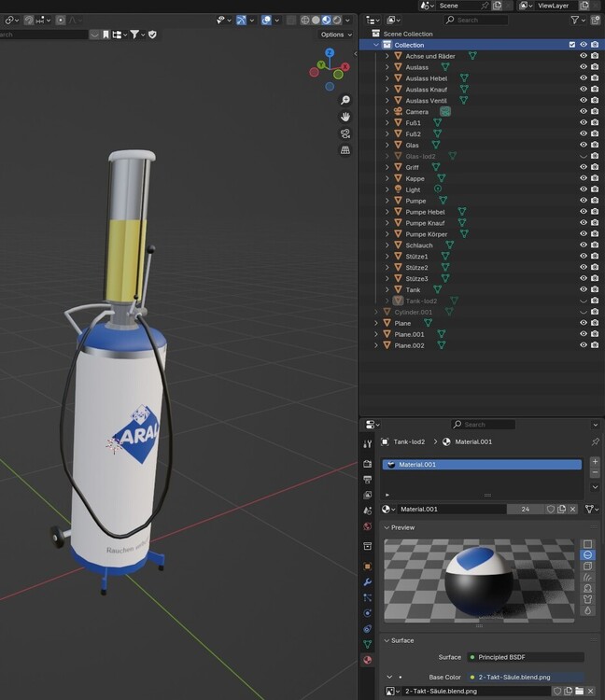Switch perspective/orthographic grid icon

coord(345,150)
